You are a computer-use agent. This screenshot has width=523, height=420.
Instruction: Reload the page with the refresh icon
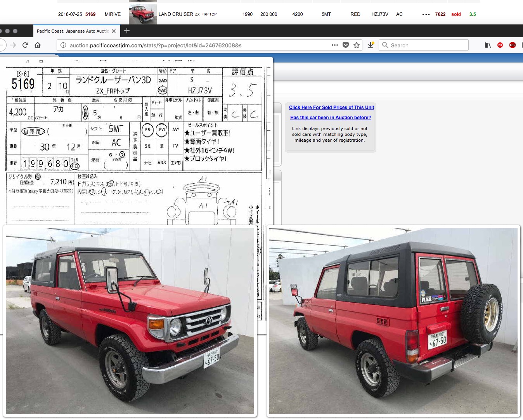pyautogui.click(x=25, y=45)
